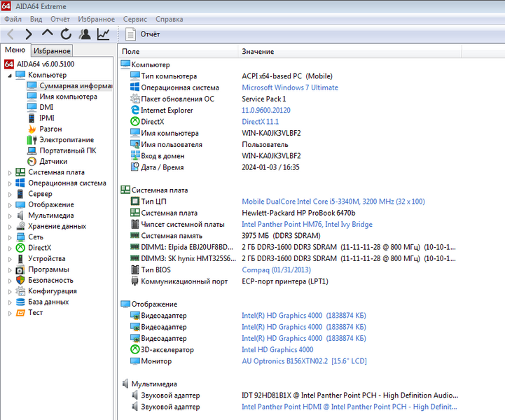Select the Service Pack 1 value

pos(264,99)
